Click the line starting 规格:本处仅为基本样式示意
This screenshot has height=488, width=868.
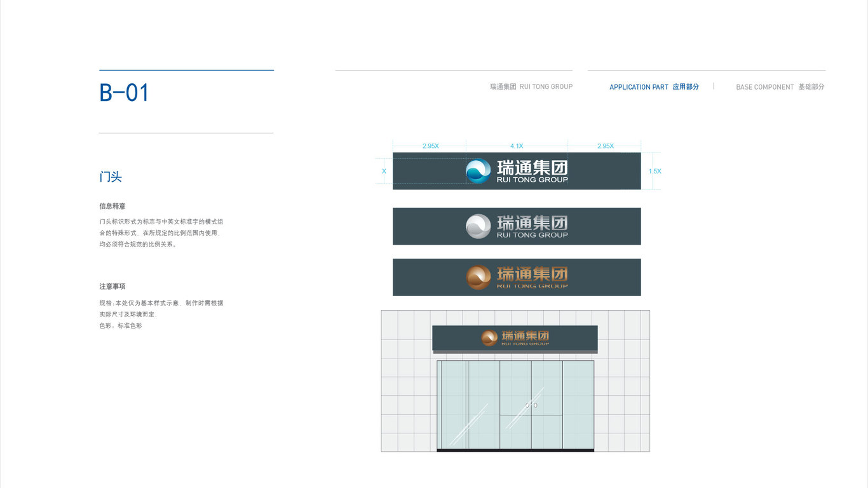[161, 303]
